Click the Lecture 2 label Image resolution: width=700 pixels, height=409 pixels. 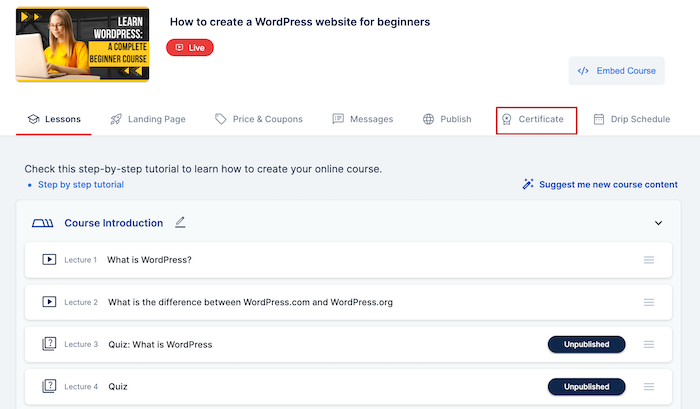[x=81, y=302]
